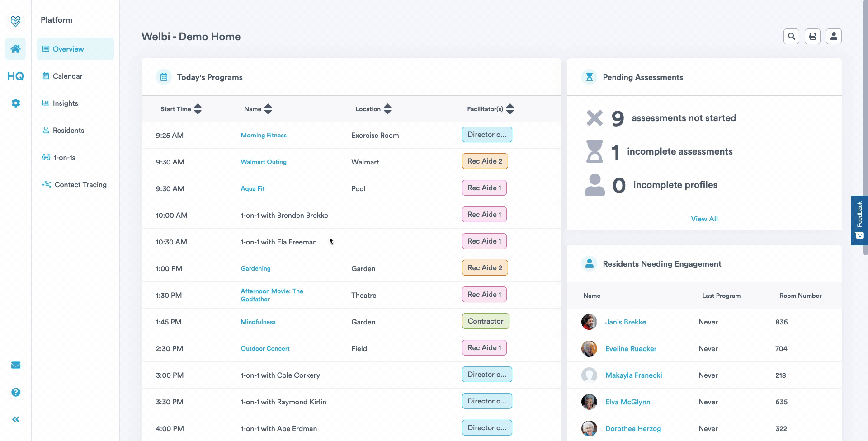This screenshot has height=441, width=868.
Task: Open settings gear in left rail
Action: coord(15,103)
